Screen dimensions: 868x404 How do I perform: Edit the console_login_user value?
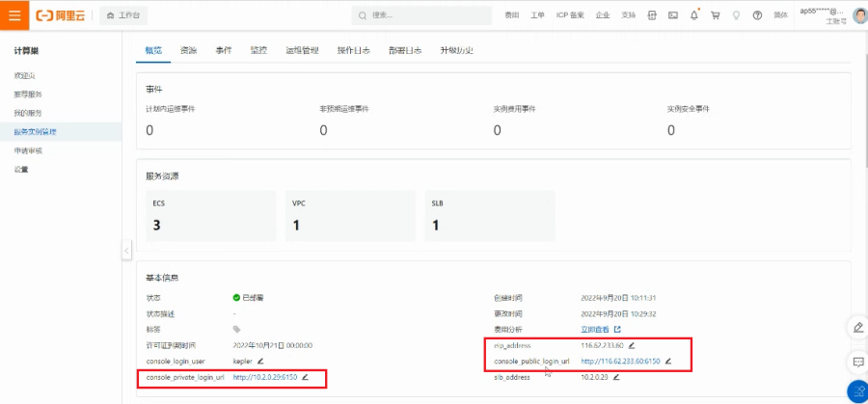tap(260, 361)
